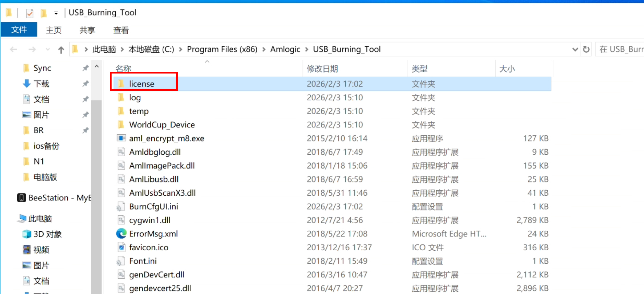Click the refresh button in address bar

[x=586, y=49]
